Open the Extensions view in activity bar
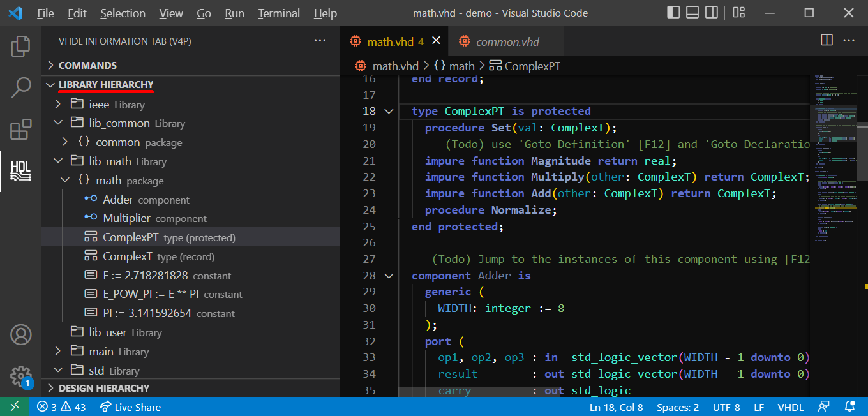The height and width of the screenshot is (416, 868). (20, 128)
